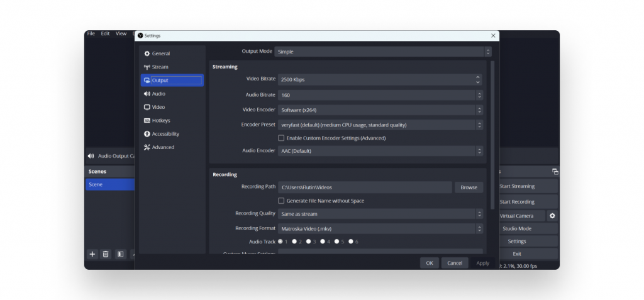Select audio track 6 radio button
This screenshot has width=644, height=300.
click(351, 242)
